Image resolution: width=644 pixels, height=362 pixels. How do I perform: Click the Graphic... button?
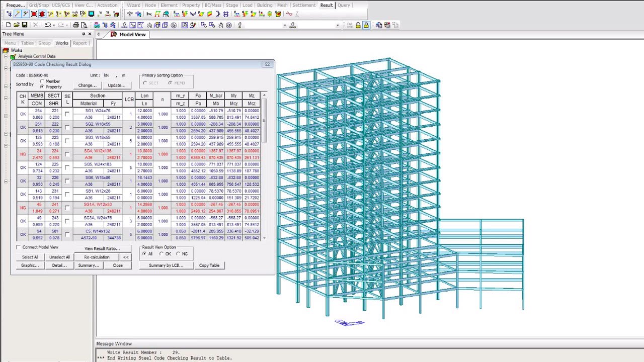click(x=30, y=265)
